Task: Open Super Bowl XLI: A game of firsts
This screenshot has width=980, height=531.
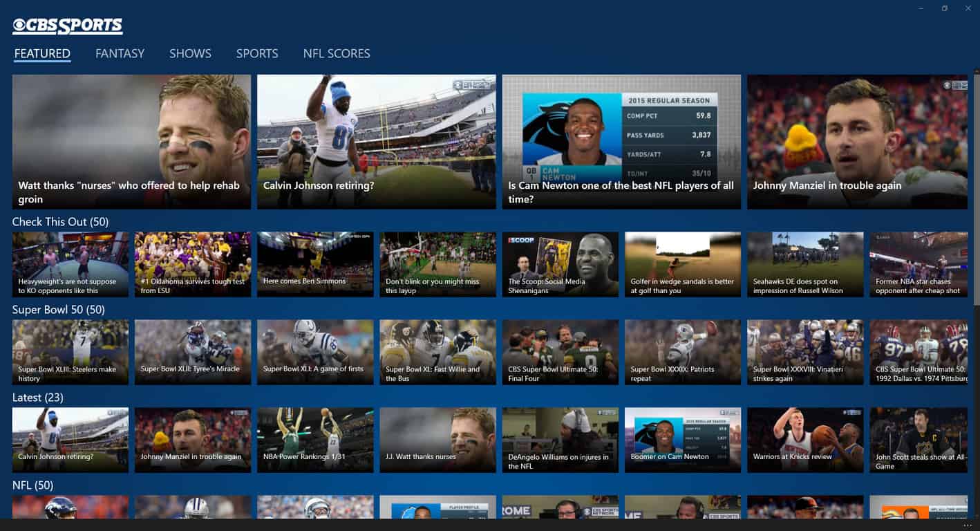Action: (x=315, y=352)
